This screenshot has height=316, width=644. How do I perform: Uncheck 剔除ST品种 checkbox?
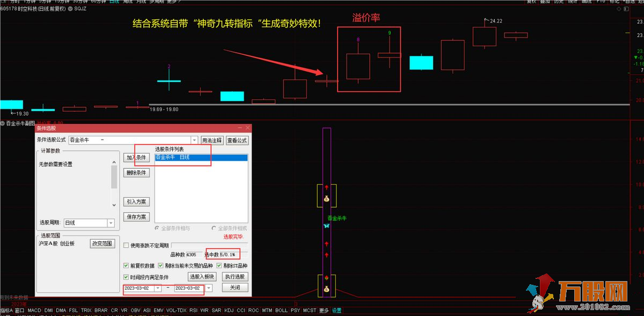point(219,265)
